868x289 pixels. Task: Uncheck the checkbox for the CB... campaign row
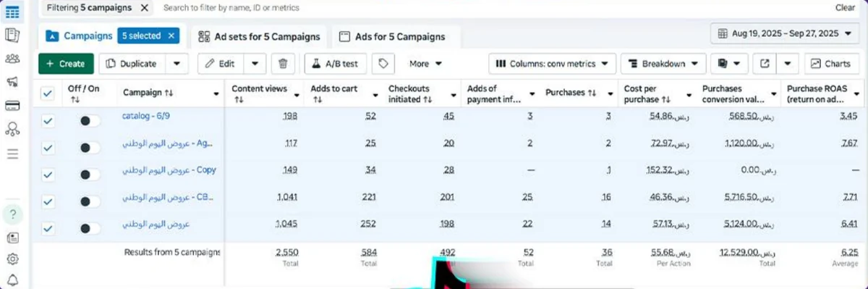pyautogui.click(x=48, y=201)
